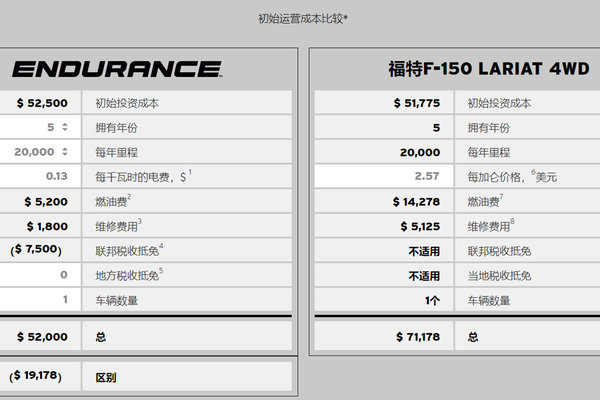Select the Ford maintenance cost $ 5,125
The height and width of the screenshot is (400, 600).
click(420, 226)
